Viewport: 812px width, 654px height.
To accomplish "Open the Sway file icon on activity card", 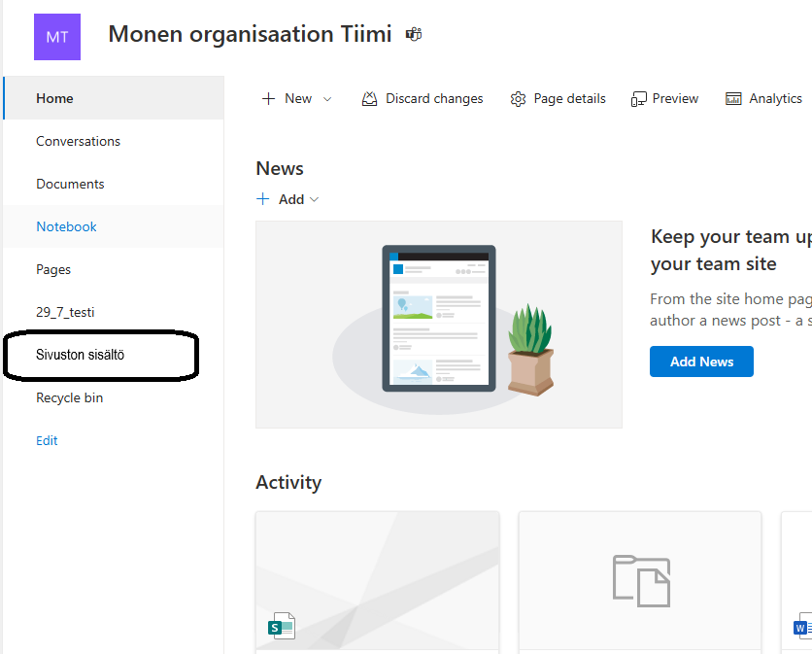I will pyautogui.click(x=282, y=628).
